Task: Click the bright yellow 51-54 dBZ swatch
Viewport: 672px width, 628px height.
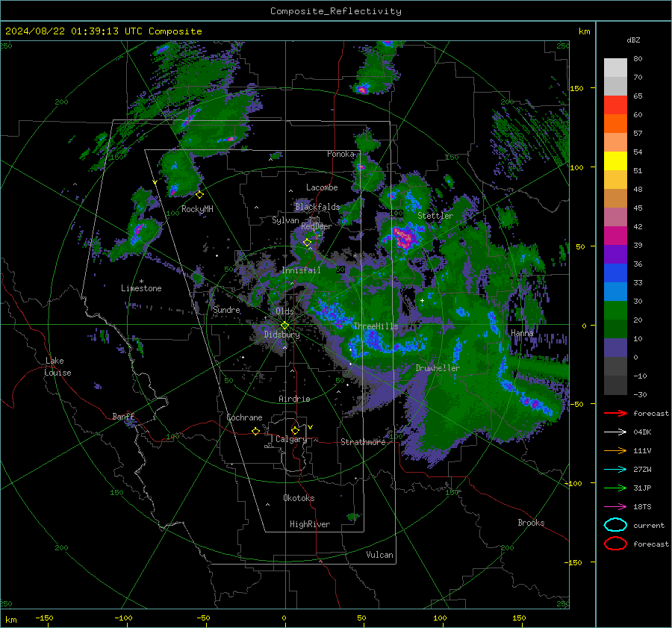Action: (x=615, y=161)
